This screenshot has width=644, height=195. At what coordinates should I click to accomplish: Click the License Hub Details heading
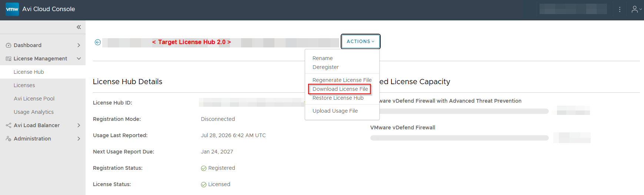127,82
